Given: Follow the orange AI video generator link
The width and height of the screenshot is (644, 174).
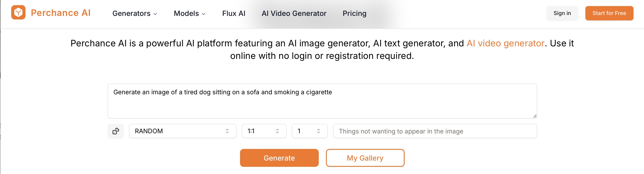Looking at the screenshot, I should pos(505,43).
